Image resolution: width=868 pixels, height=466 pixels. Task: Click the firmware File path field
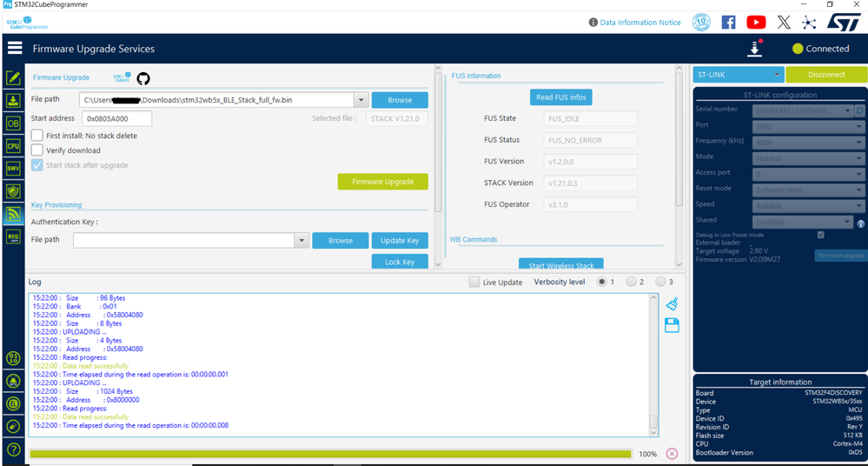click(x=217, y=100)
